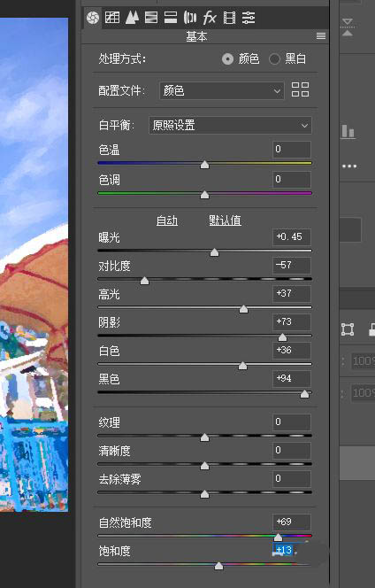Click the 自动 auto adjustment link

pyautogui.click(x=166, y=220)
